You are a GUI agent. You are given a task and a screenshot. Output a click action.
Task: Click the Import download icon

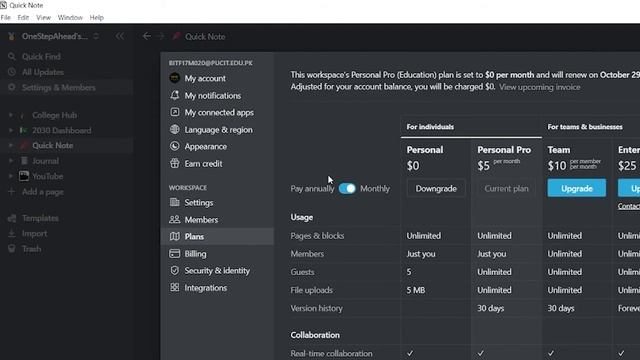(12, 233)
